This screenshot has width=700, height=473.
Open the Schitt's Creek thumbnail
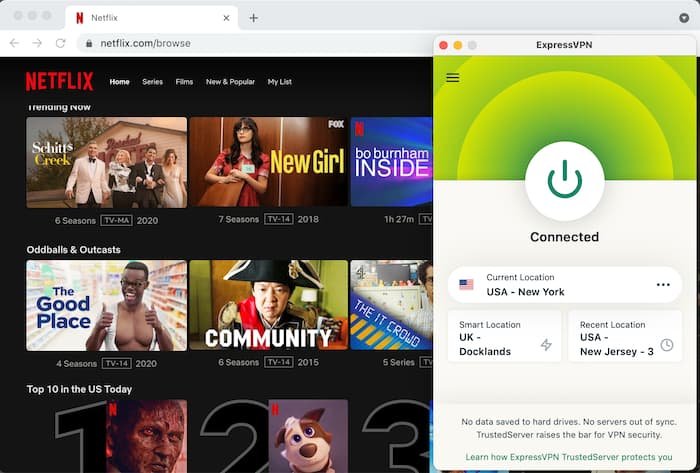(106, 162)
